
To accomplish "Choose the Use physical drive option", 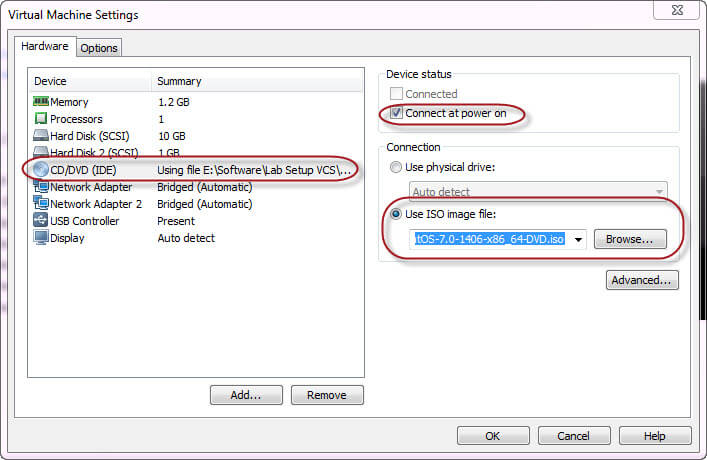I will [x=395, y=167].
